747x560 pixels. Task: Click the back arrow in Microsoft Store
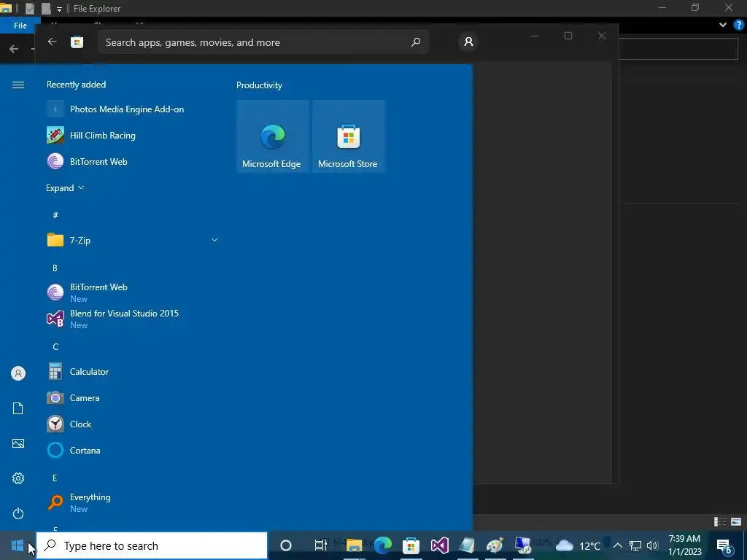53,42
